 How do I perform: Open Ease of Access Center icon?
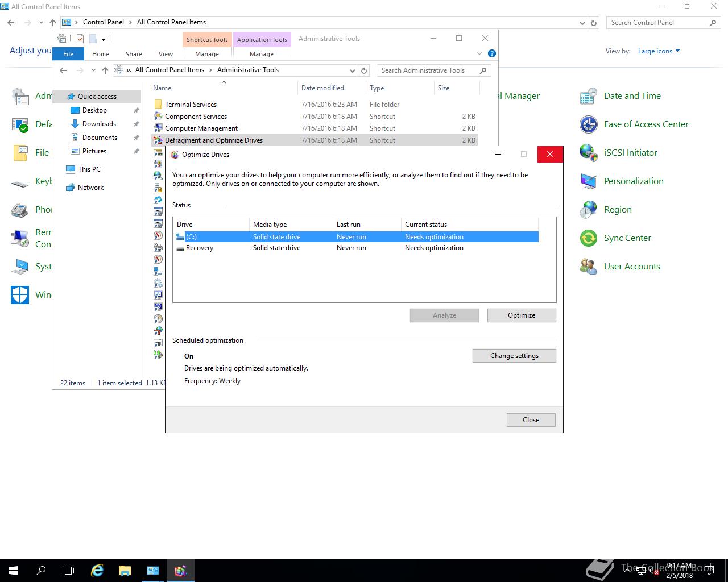point(588,124)
